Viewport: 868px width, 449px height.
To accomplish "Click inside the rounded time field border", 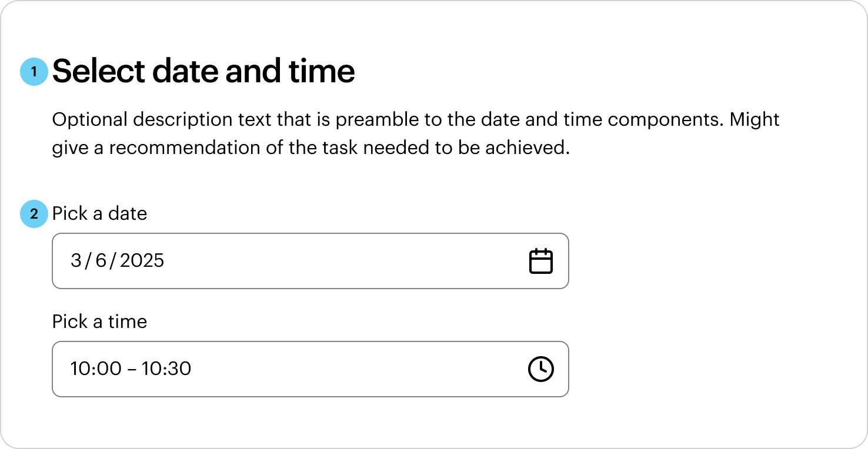I will coord(311,368).
